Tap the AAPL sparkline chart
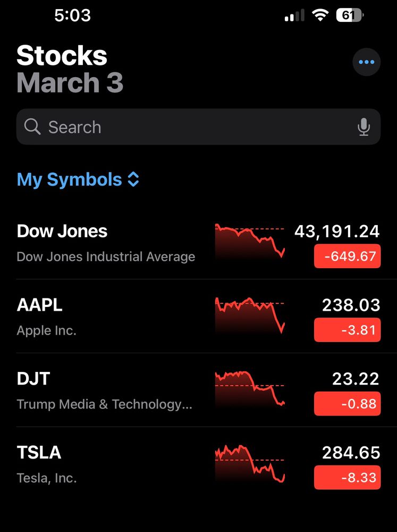This screenshot has width=397, height=532. click(x=250, y=316)
